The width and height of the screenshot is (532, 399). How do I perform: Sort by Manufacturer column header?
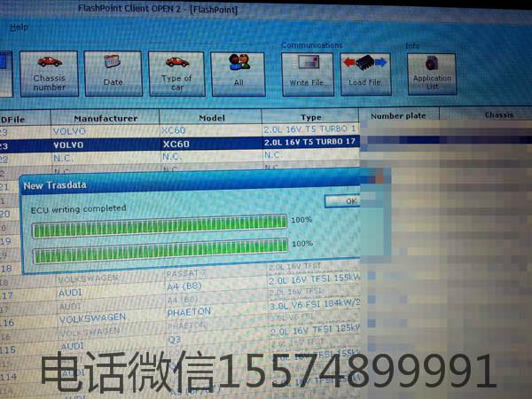point(106,119)
